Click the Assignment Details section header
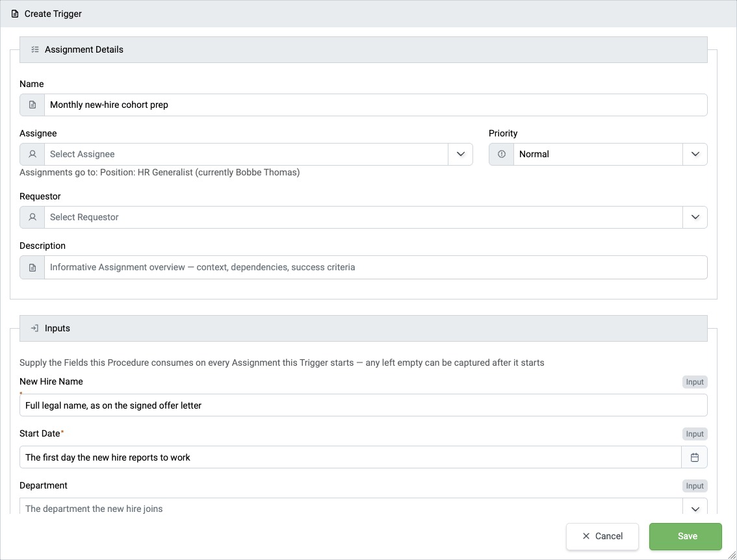 tap(363, 50)
